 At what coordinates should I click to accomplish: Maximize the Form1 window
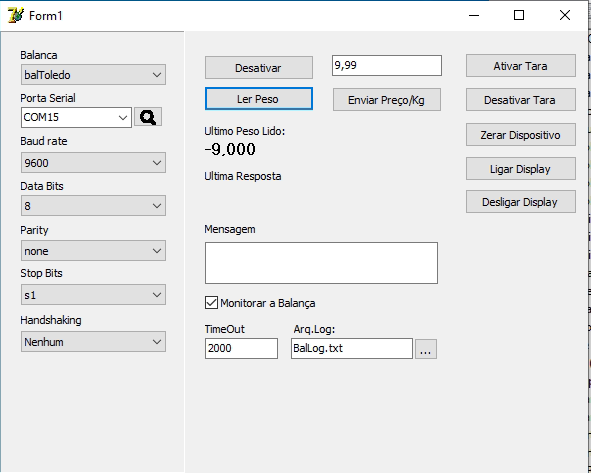(519, 15)
